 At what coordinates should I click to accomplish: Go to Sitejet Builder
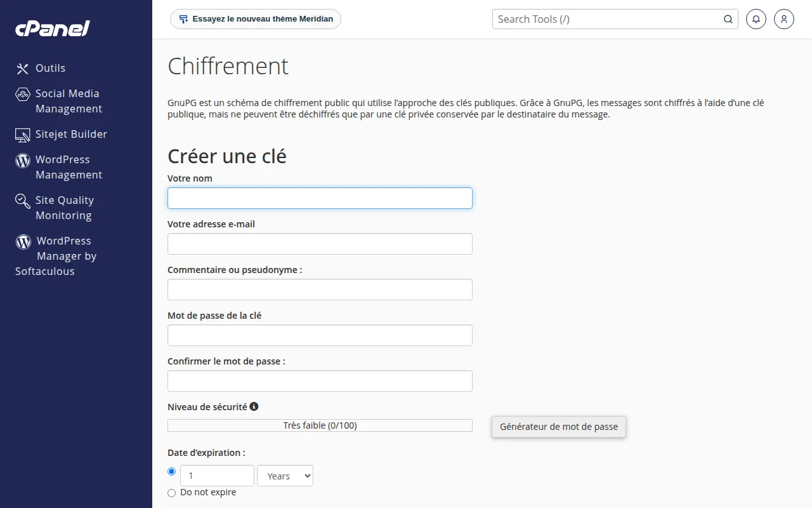71,134
